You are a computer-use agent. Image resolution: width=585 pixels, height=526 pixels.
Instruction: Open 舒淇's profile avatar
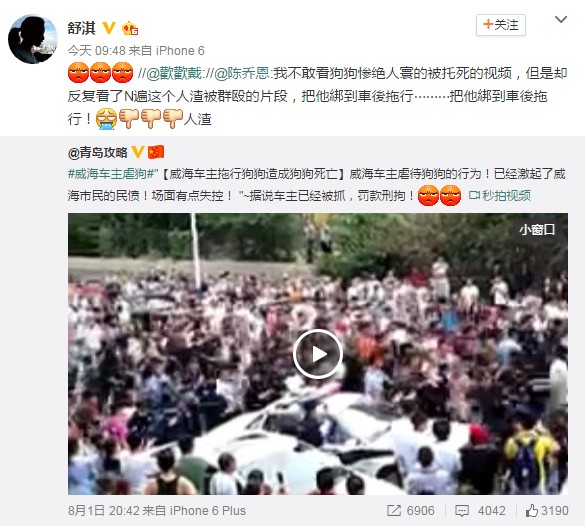click(32, 39)
